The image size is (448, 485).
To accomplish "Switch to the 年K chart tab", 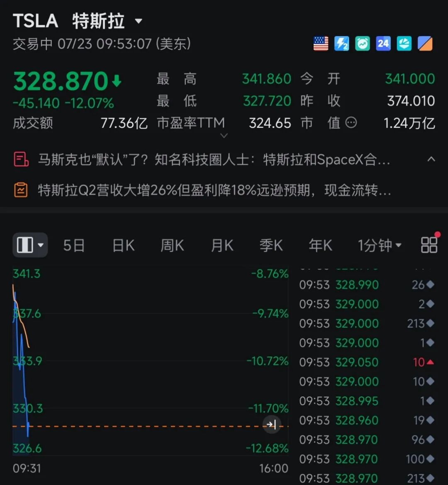I will coord(320,246).
